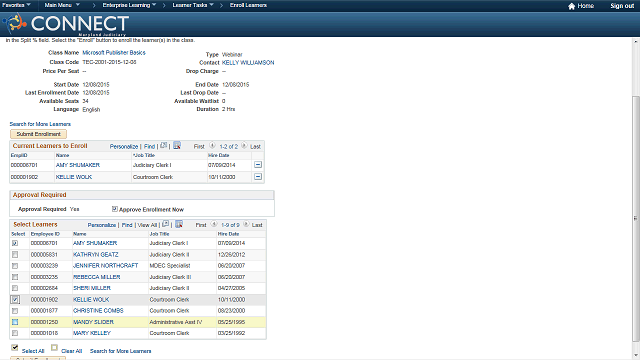Open KATHRYN GEATZ learner link
The height and width of the screenshot is (360, 640).
click(96, 255)
